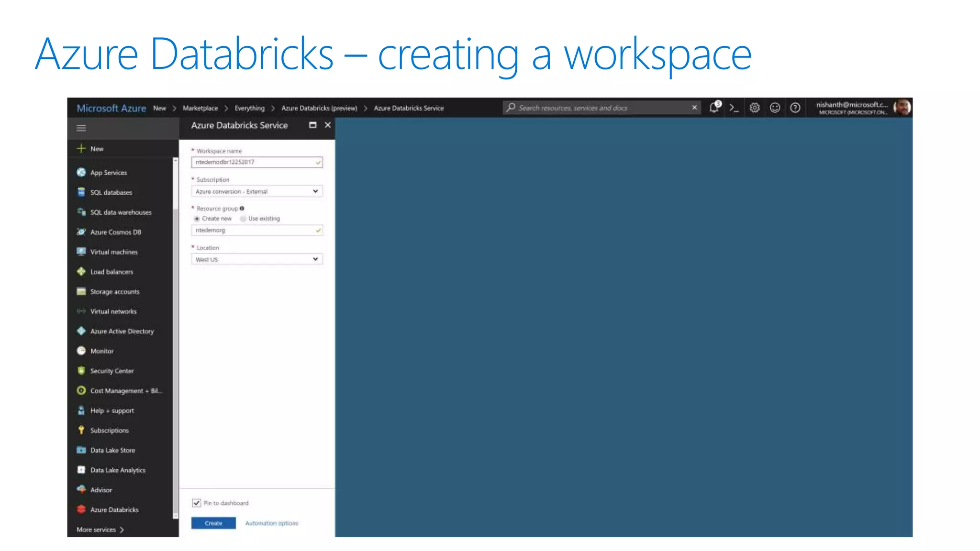
Task: Click the Microsoft Azure logo text
Action: [111, 108]
